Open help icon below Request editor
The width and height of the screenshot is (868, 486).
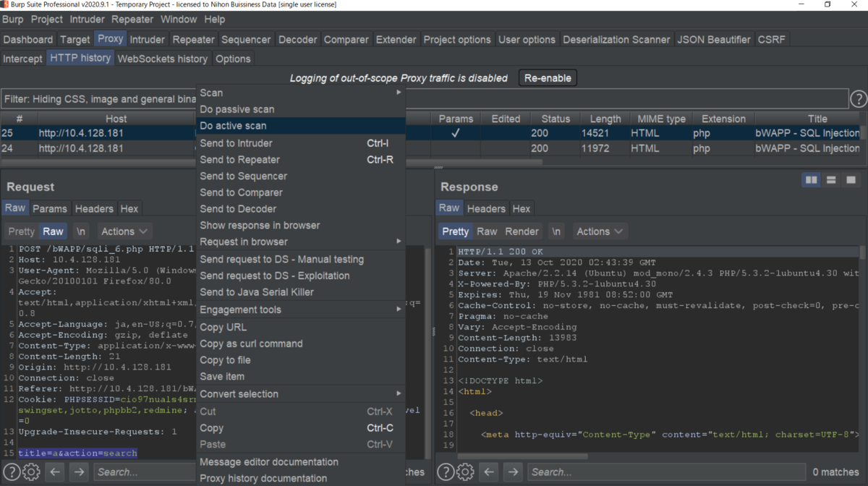pyautogui.click(x=12, y=472)
